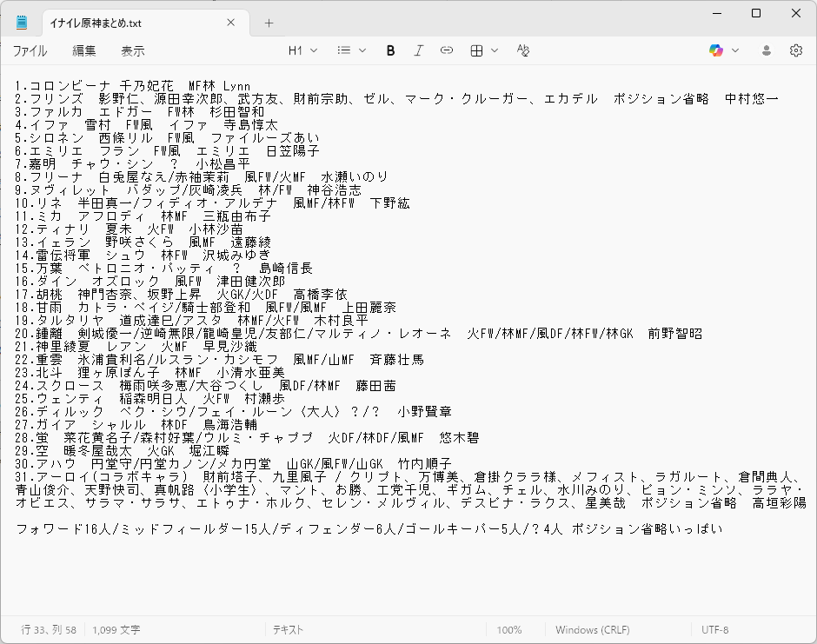Open the 表示 menu
817x644 pixels.
tap(132, 51)
